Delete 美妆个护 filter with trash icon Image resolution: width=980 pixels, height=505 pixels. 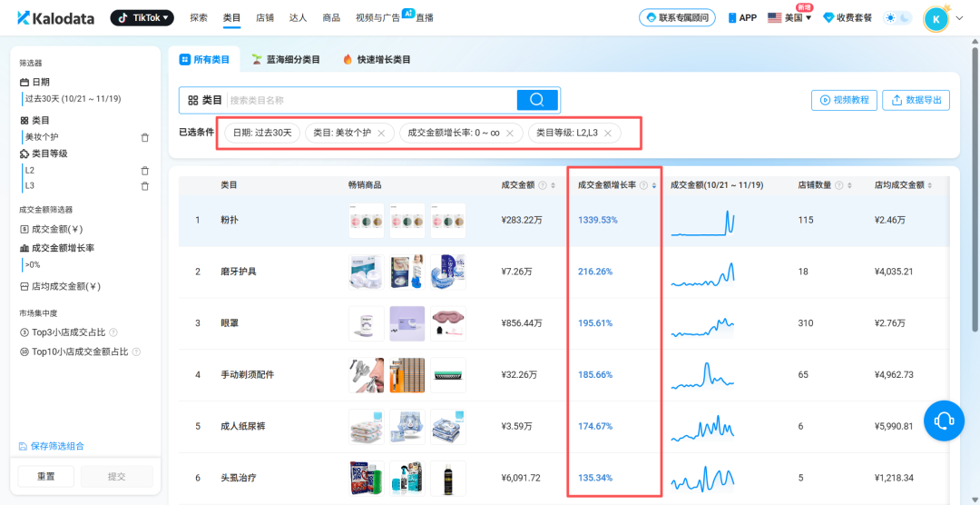pos(145,137)
